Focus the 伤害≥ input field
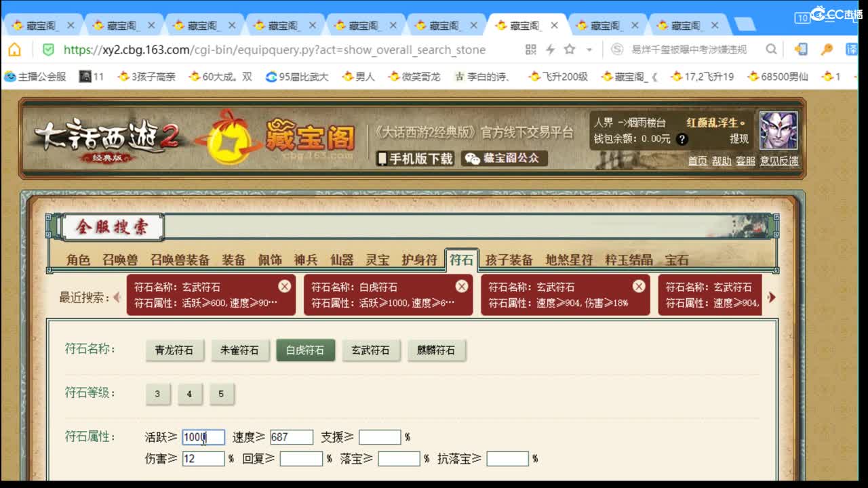 pyautogui.click(x=203, y=459)
